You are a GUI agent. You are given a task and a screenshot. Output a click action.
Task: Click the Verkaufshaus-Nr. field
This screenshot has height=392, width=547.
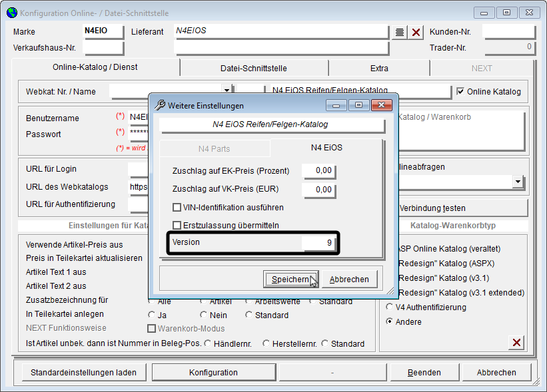click(103, 47)
